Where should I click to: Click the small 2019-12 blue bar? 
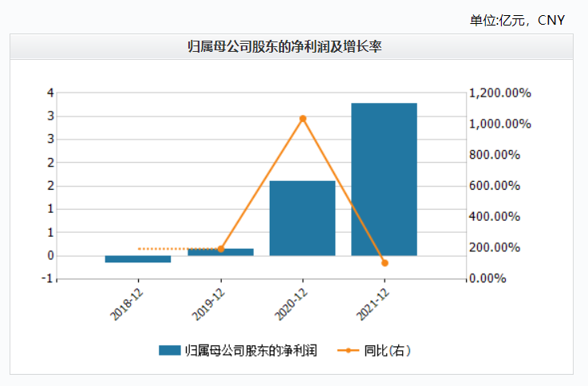click(221, 252)
